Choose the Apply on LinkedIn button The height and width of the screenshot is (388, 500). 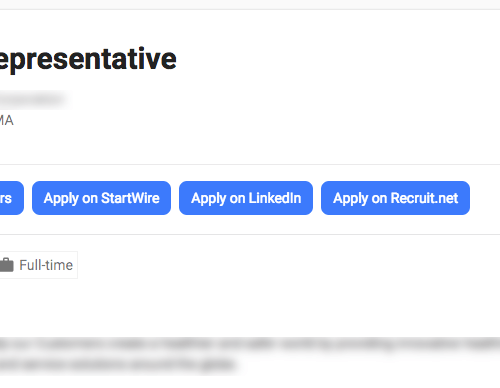click(246, 198)
